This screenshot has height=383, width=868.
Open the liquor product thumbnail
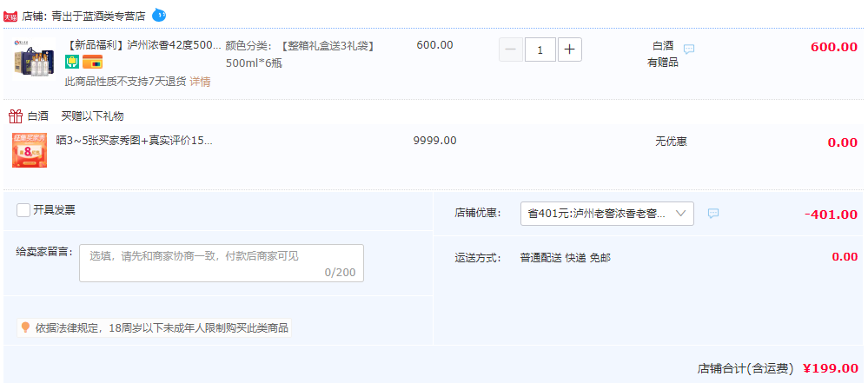pyautogui.click(x=34, y=59)
